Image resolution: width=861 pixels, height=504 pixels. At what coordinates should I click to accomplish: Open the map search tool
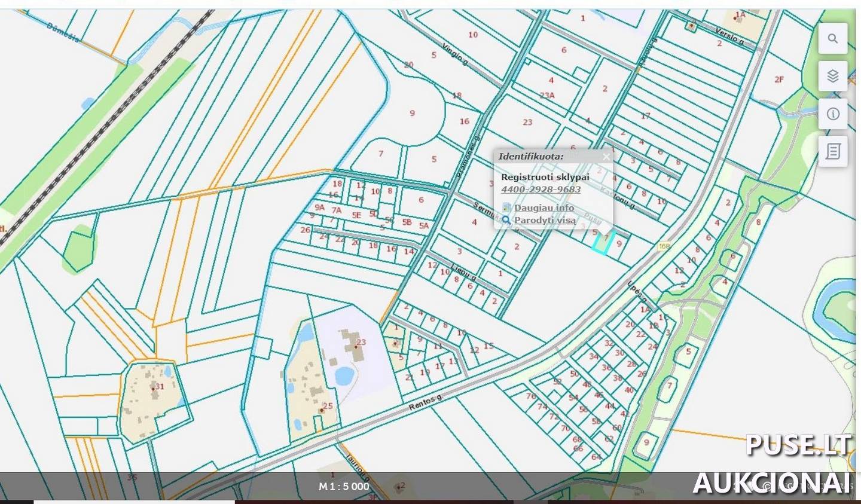coord(833,39)
